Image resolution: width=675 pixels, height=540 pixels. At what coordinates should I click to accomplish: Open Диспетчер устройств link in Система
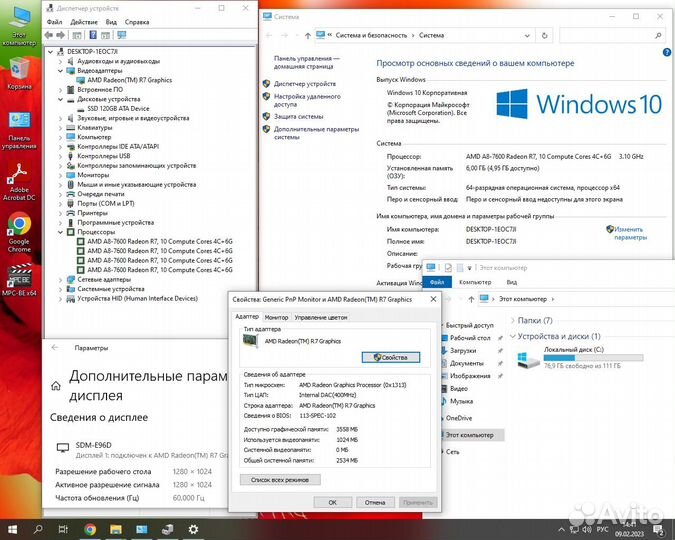305,84
